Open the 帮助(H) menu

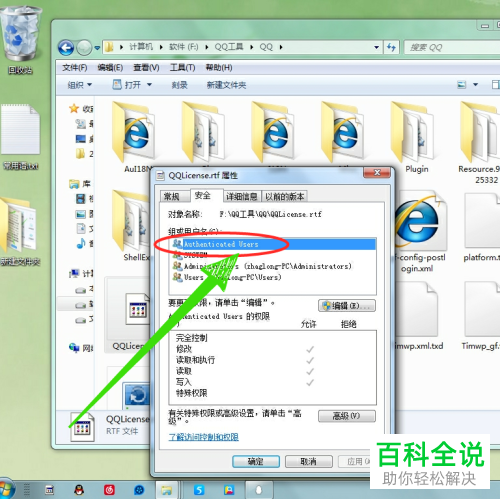coord(219,68)
